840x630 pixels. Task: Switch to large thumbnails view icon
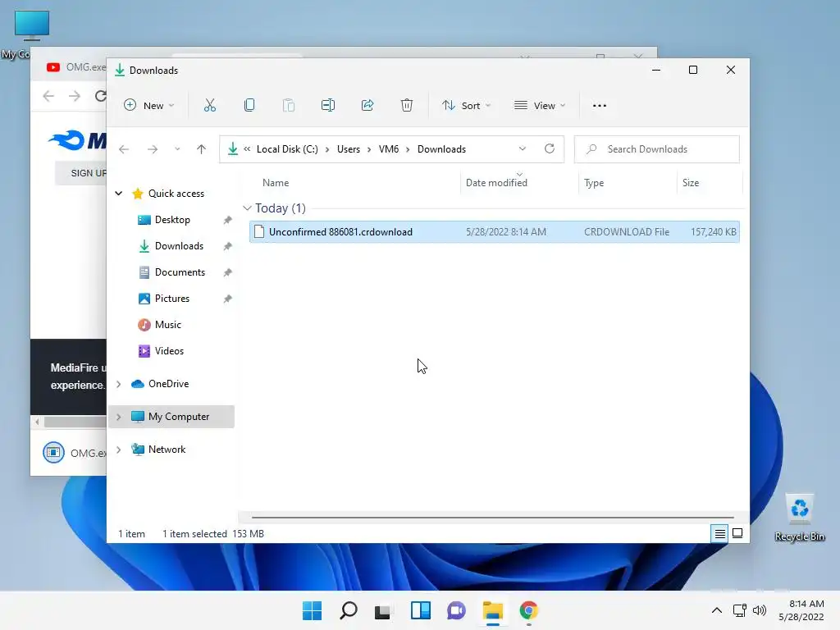coord(737,533)
